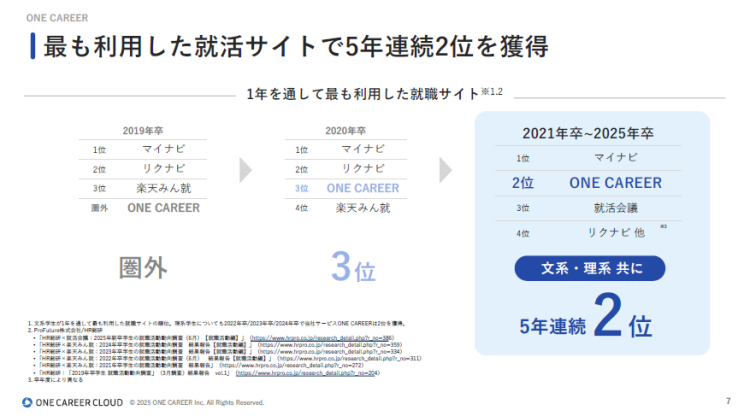
Task: Click footnote 1 beginning 文系学生が1年を通して
Action: pyautogui.click(x=217, y=324)
